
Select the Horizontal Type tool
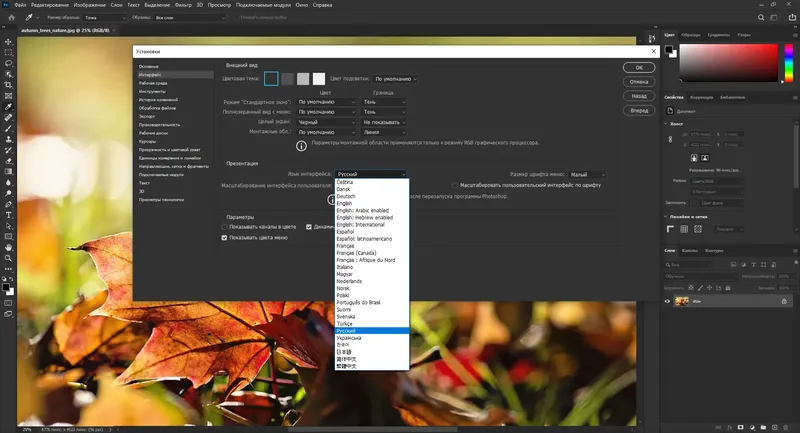8,215
